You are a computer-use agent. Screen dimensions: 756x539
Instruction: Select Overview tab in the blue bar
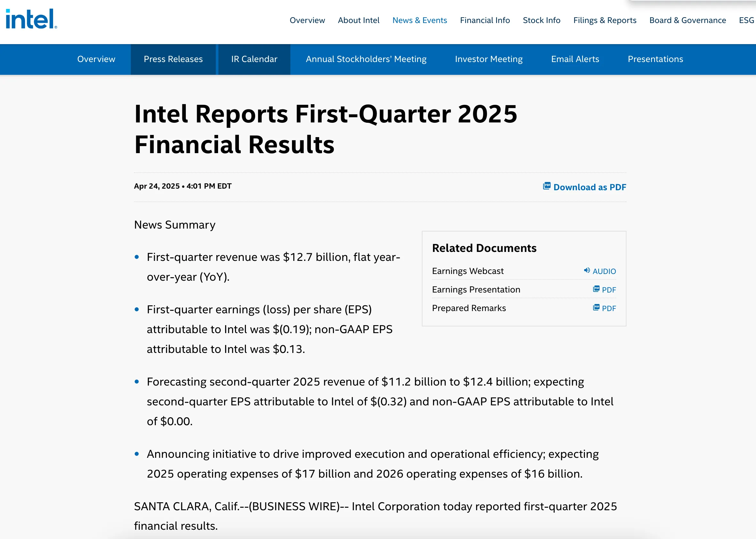pos(96,59)
